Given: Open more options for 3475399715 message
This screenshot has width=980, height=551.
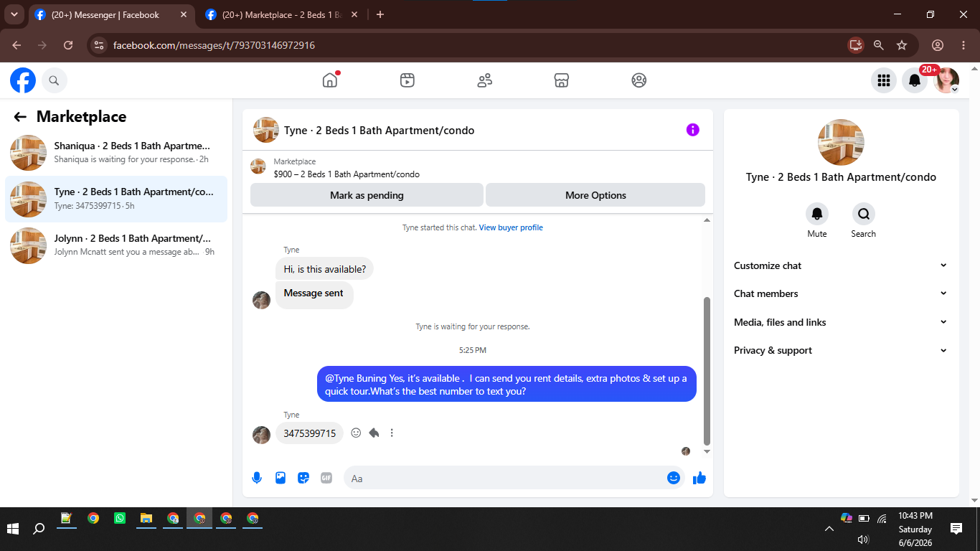Looking at the screenshot, I should (x=392, y=433).
